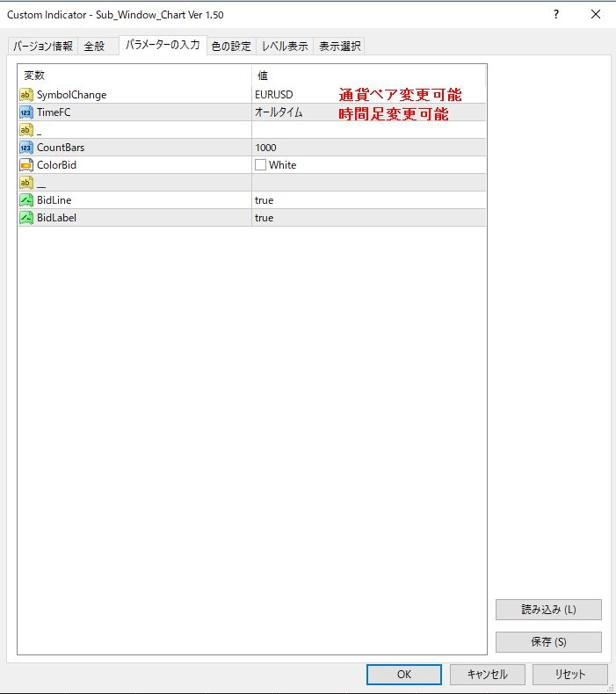The width and height of the screenshot is (616, 694).
Task: Save the preset with 保存 (S)
Action: coord(548,642)
